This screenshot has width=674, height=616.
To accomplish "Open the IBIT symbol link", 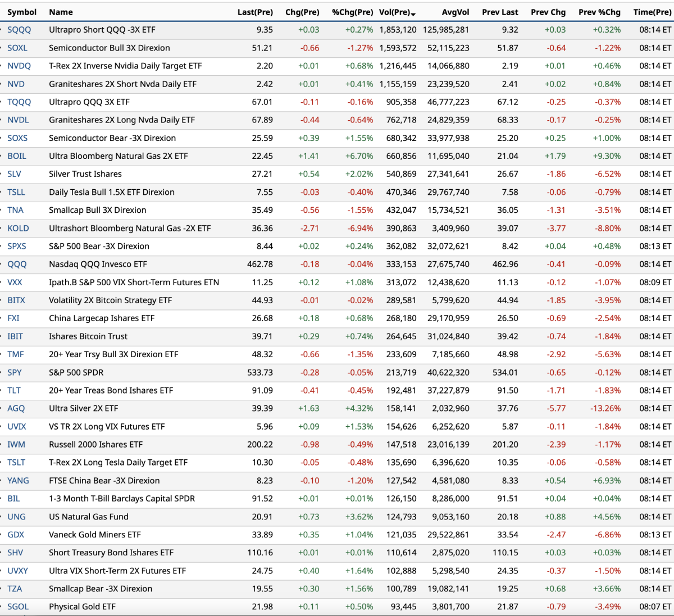I will pyautogui.click(x=15, y=336).
